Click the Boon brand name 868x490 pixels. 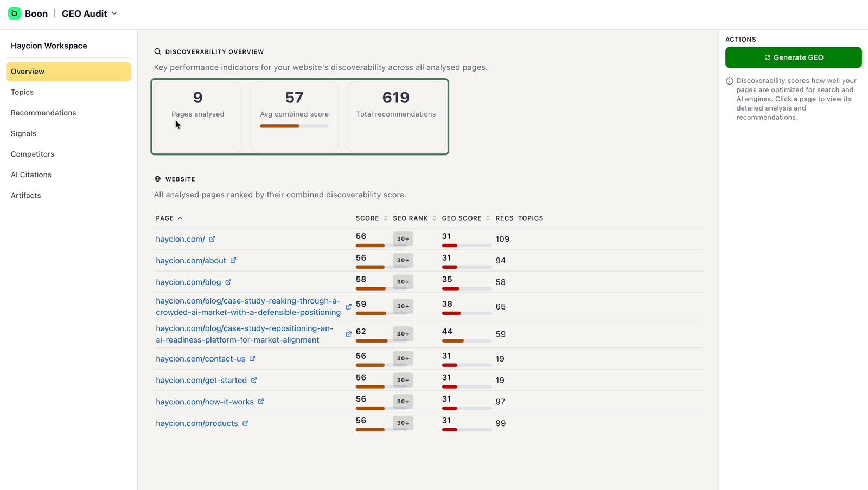(36, 14)
